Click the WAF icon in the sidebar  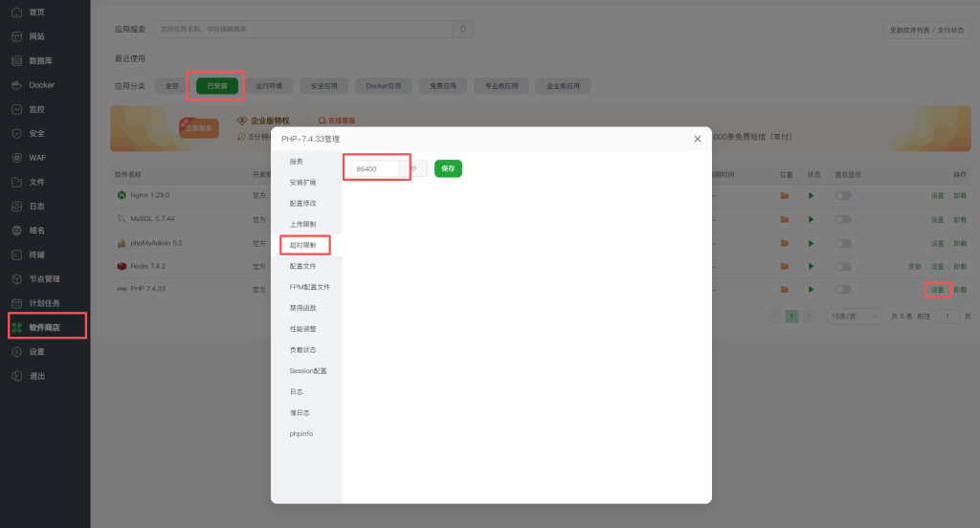click(x=17, y=158)
